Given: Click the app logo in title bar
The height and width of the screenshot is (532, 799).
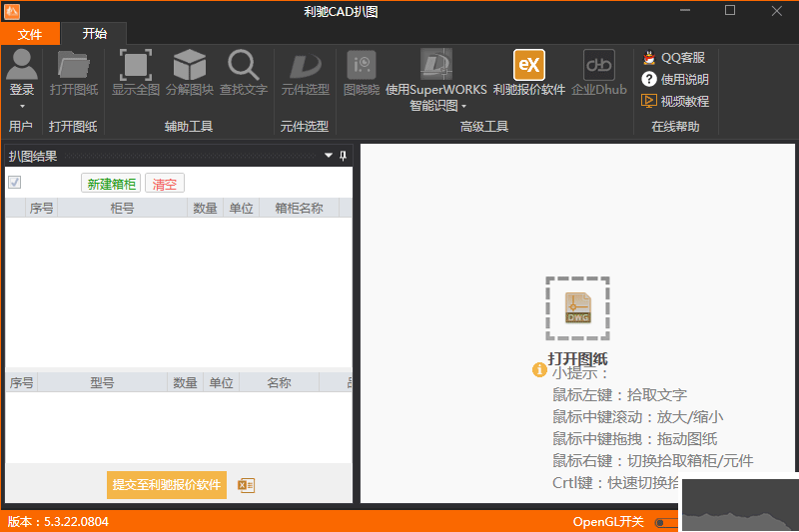Looking at the screenshot, I should point(12,11).
